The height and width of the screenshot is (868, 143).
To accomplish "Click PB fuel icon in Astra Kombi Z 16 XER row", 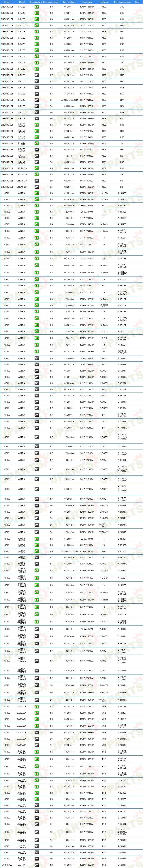I will [36, 545].
